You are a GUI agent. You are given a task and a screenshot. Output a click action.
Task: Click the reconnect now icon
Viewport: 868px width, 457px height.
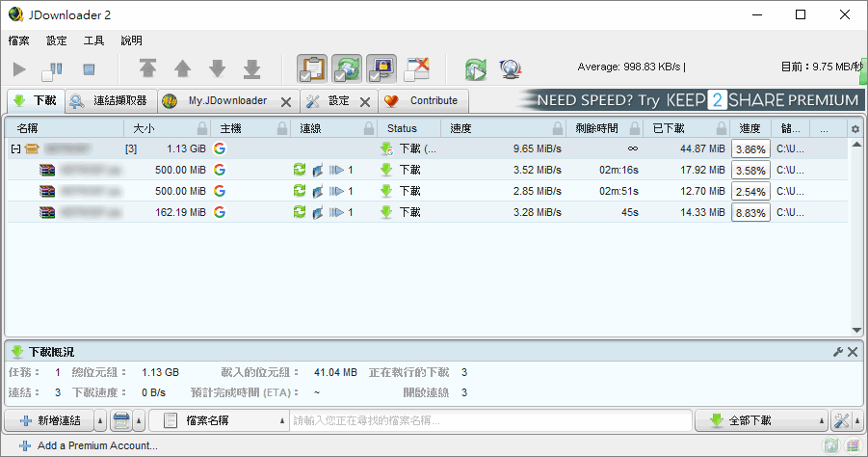[x=476, y=69]
